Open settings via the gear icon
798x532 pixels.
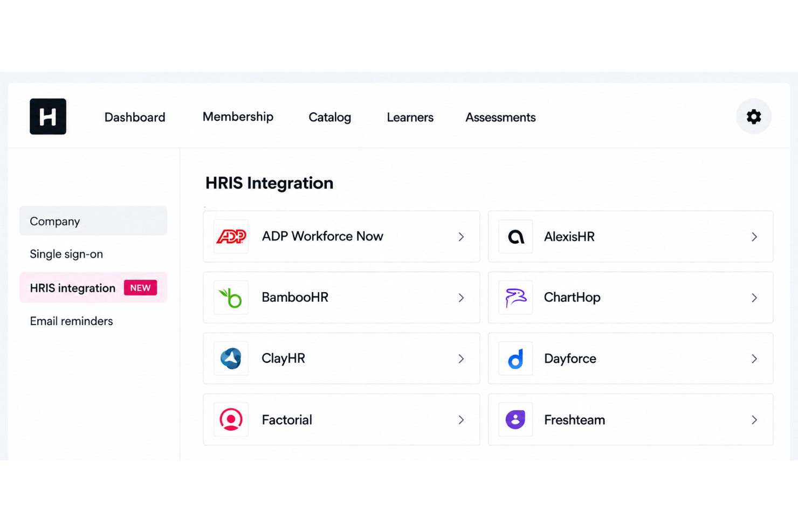(753, 116)
